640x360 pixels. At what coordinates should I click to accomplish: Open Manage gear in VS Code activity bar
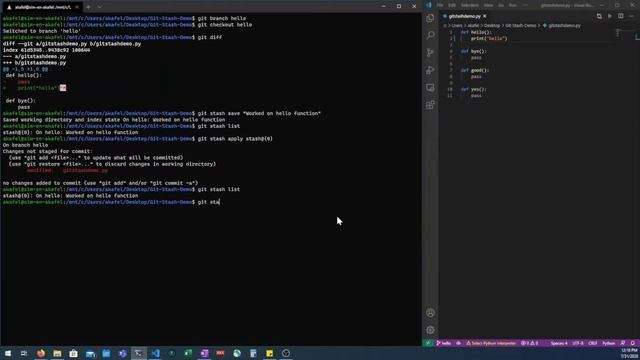coord(430,330)
